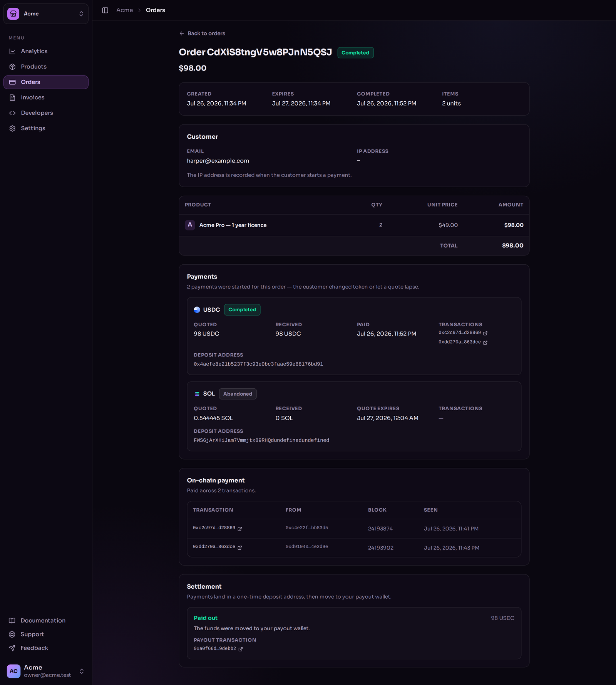Click external icon beside USDC 0xc2c97d…d28869
Viewport: 616px width, 685px height.
(x=485, y=333)
